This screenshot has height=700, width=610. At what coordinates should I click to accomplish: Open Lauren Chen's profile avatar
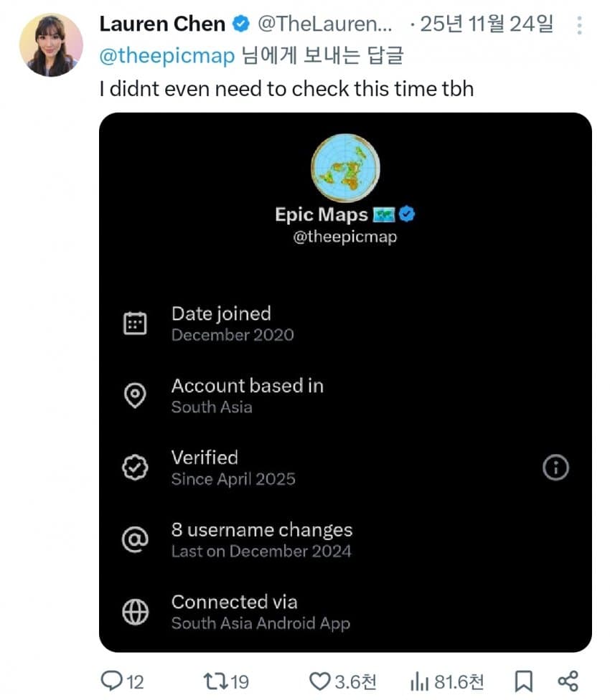click(51, 44)
